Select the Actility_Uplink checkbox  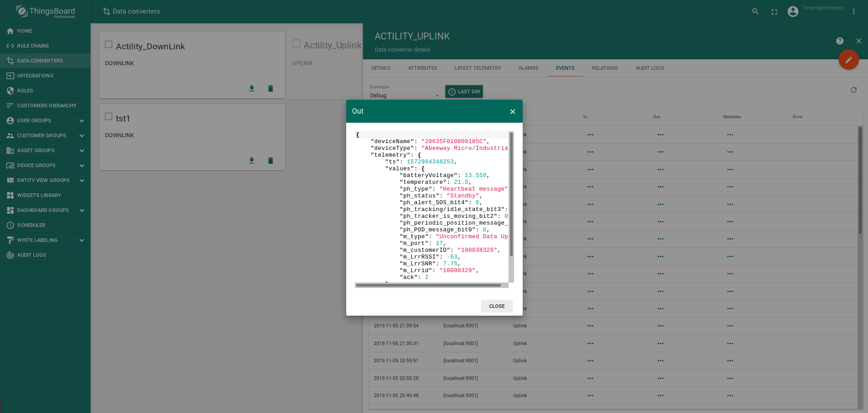click(x=296, y=43)
